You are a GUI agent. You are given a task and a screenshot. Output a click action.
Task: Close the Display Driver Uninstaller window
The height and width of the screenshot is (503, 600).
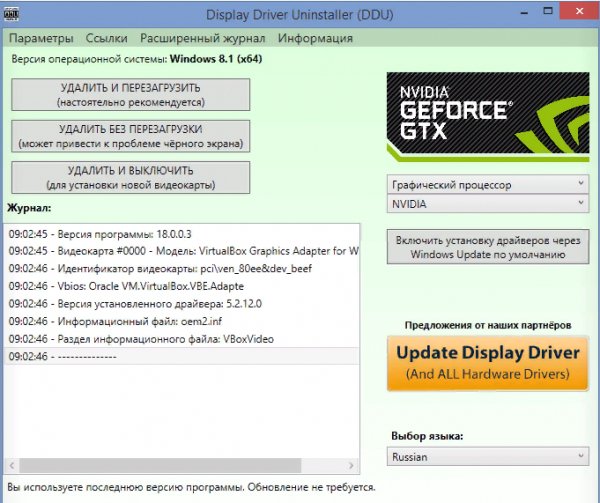click(579, 11)
